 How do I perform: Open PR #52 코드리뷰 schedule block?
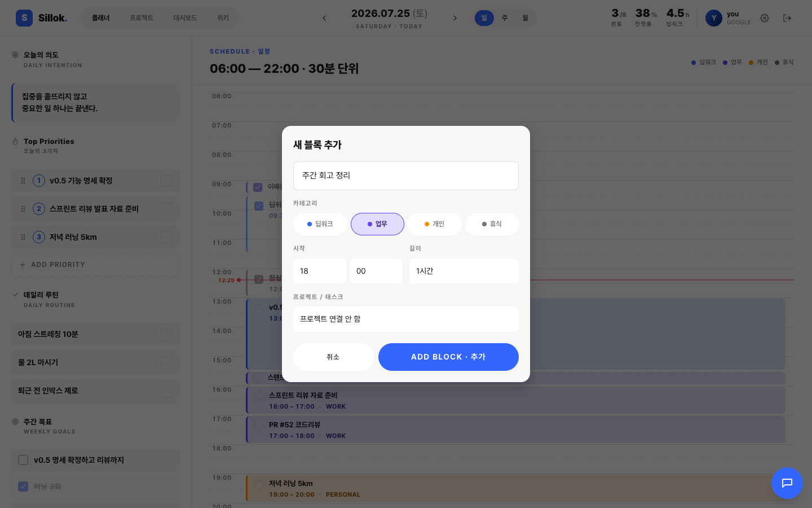tap(516, 430)
